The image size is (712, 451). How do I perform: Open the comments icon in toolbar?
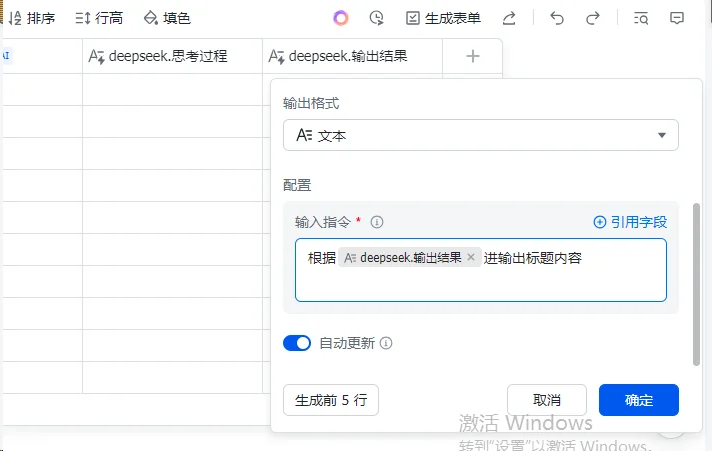tap(677, 18)
